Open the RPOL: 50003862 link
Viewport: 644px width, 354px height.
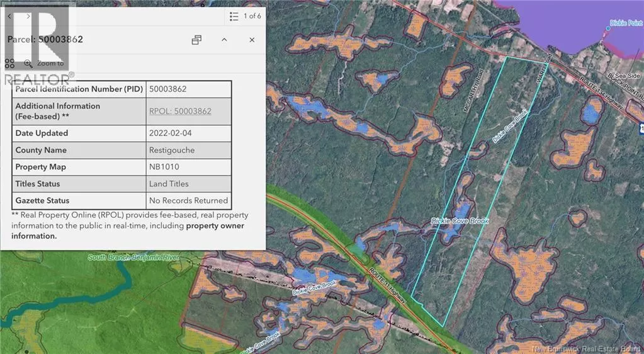click(180, 111)
